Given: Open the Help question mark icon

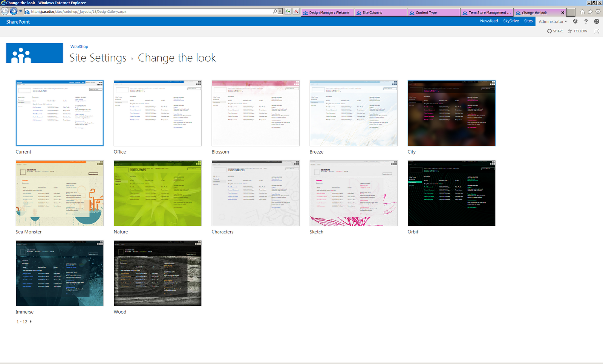Looking at the screenshot, I should point(586,21).
